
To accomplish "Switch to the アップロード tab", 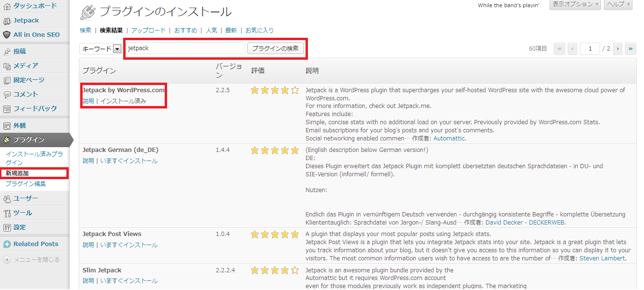I will click(148, 30).
